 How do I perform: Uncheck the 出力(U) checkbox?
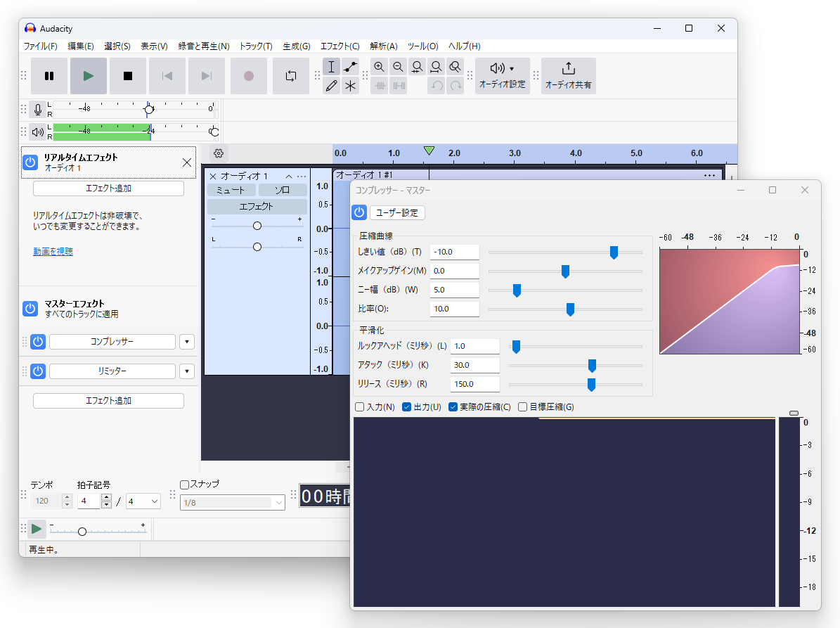pos(406,407)
